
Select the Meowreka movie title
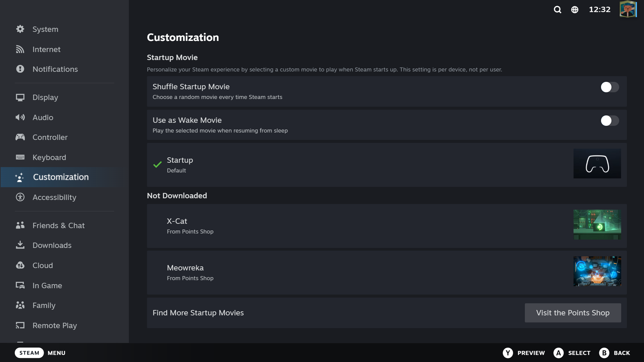click(185, 268)
